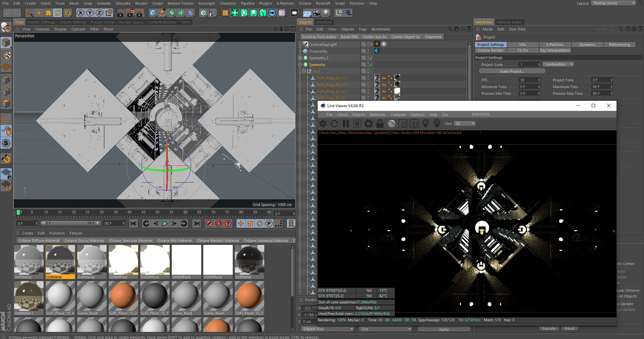Toggle the X-axis lock icon

coord(80,13)
